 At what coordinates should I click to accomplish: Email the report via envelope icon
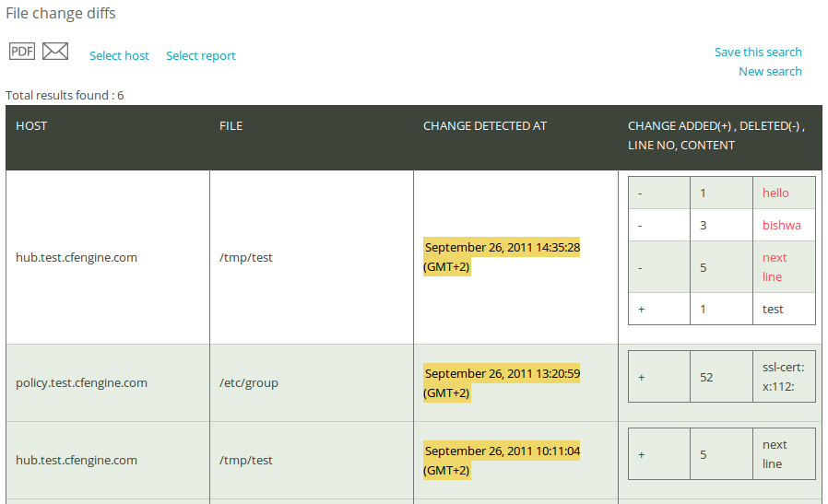pyautogui.click(x=55, y=52)
